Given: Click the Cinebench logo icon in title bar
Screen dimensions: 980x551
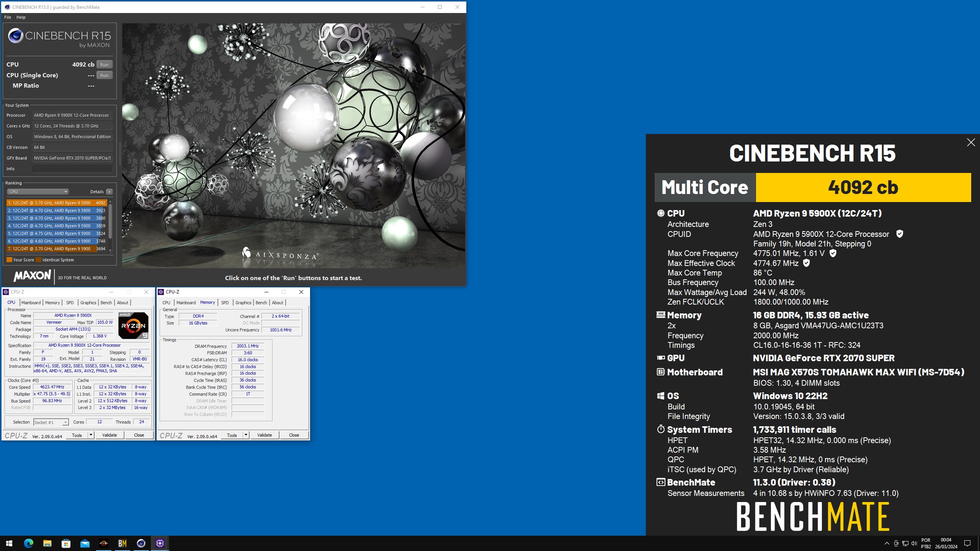Looking at the screenshot, I should pyautogui.click(x=7, y=7).
